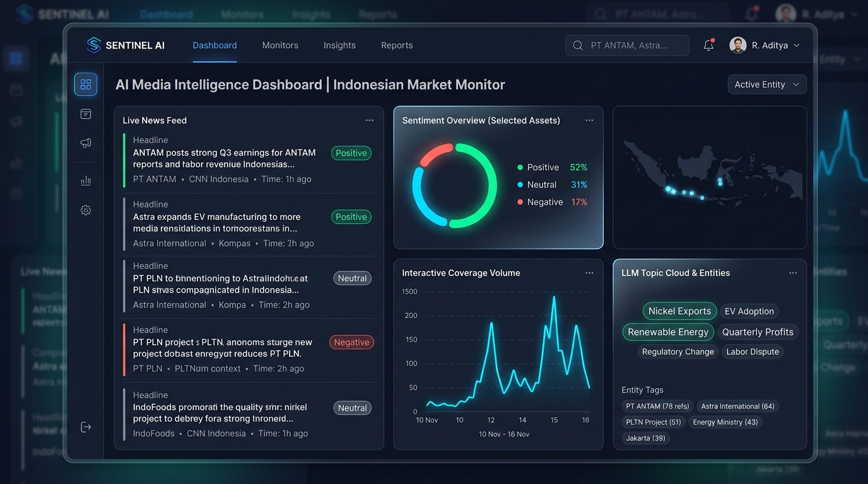Open Sentiment Overview options ellipsis
The width and height of the screenshot is (868, 484).
click(x=589, y=120)
